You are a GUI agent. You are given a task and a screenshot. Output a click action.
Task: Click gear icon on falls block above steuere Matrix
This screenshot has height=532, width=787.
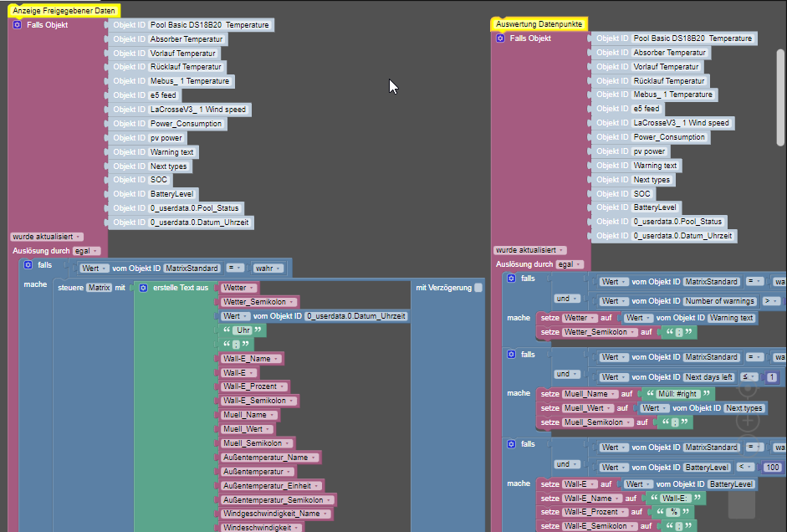pyautogui.click(x=28, y=264)
